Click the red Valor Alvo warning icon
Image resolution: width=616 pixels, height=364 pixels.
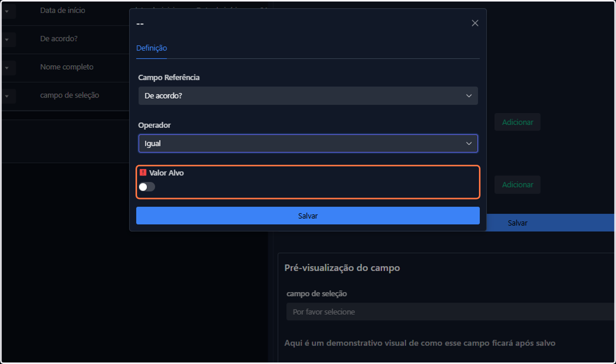143,173
